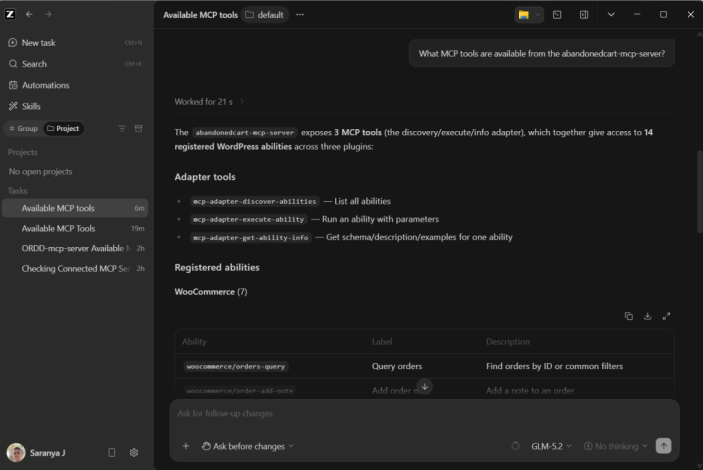Click the 'woocommerce/orders-query' cell
This screenshot has height=470, width=703.
click(x=236, y=366)
